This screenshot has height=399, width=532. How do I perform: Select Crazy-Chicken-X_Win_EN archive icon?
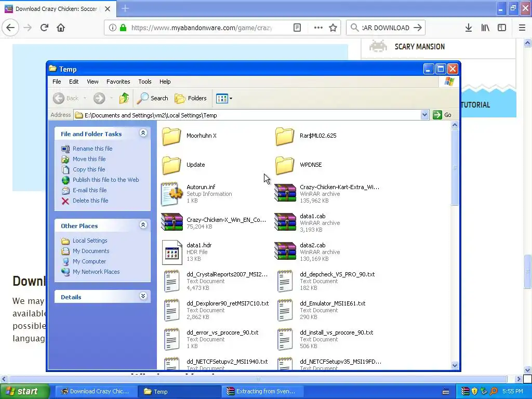pos(171,222)
